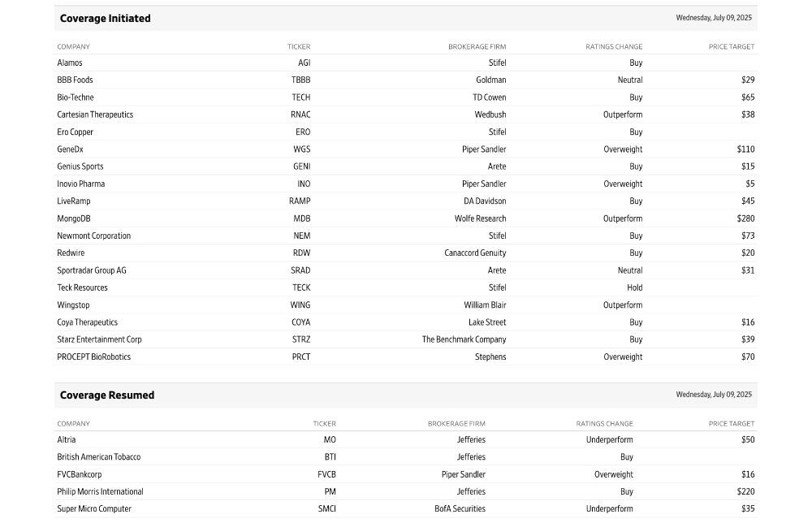Open Newmont Corporation's entry
This screenshot has width=812, height=523.
(x=93, y=236)
